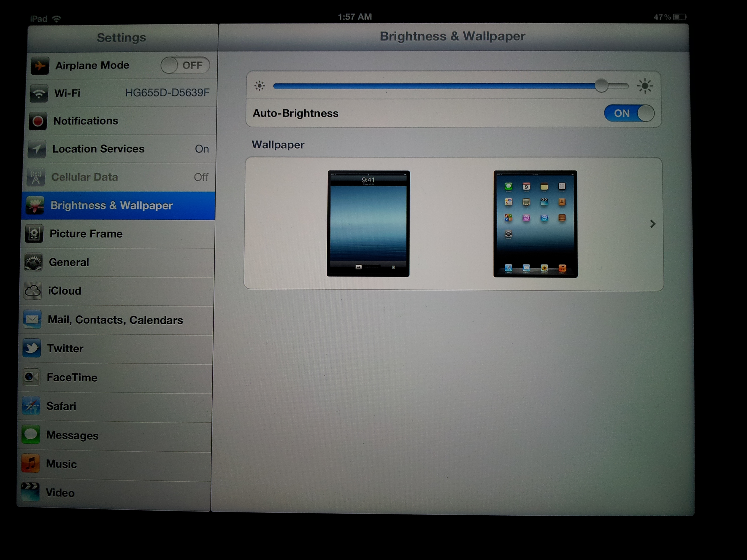
Task: Tap the Auto-Brightness label
Action: 295,113
